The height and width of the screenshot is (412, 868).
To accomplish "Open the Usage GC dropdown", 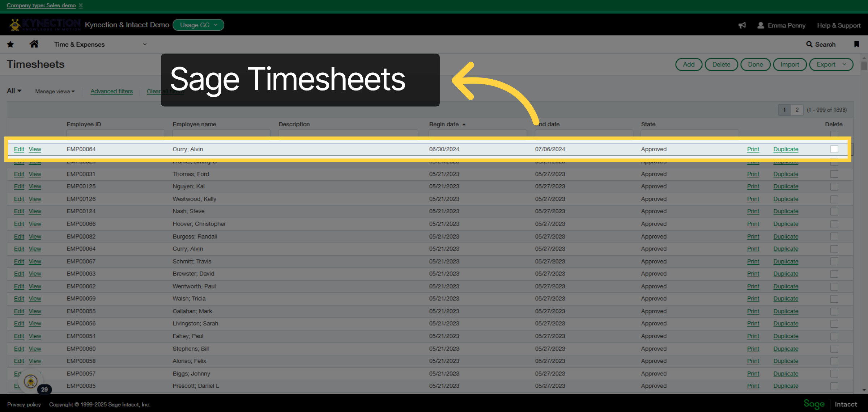I will point(199,25).
